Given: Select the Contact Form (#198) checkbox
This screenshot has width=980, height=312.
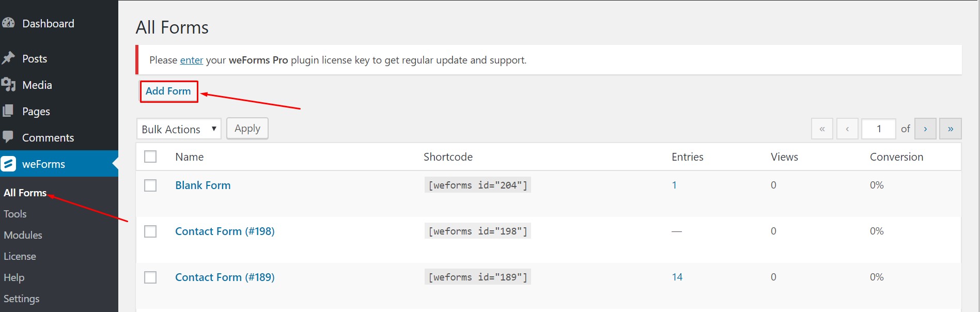Looking at the screenshot, I should tap(150, 231).
